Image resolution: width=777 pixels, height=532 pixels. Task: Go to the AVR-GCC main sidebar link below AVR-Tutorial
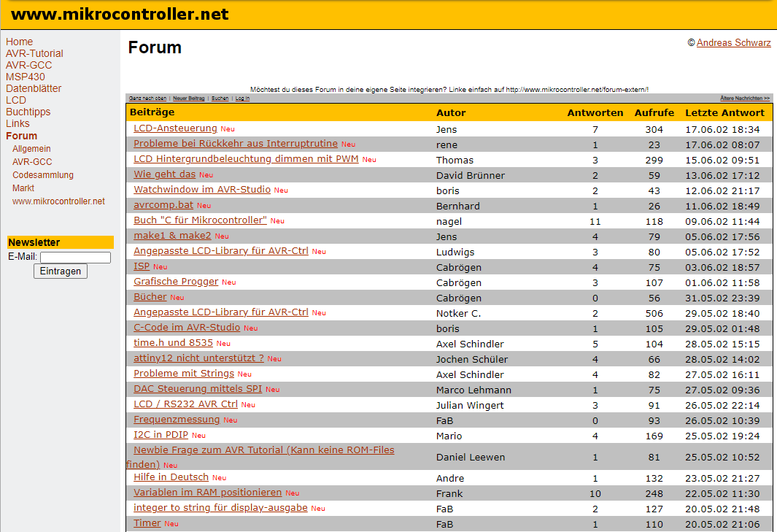[28, 65]
